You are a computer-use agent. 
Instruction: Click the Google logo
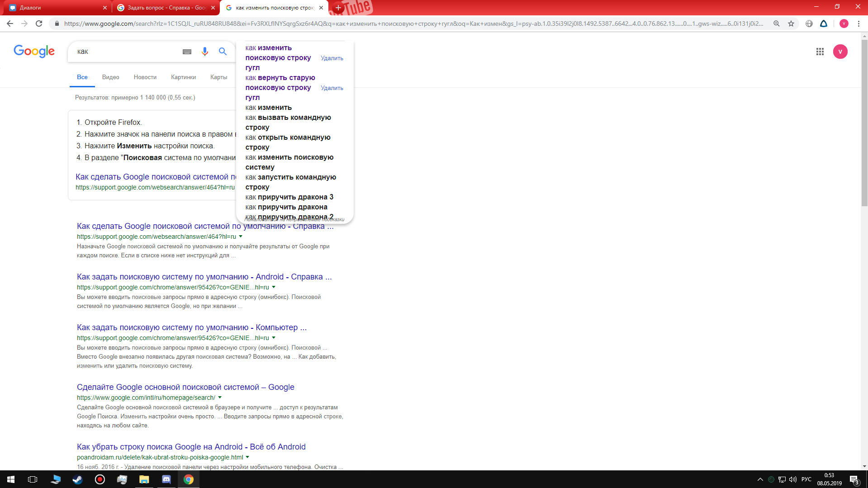[34, 51]
